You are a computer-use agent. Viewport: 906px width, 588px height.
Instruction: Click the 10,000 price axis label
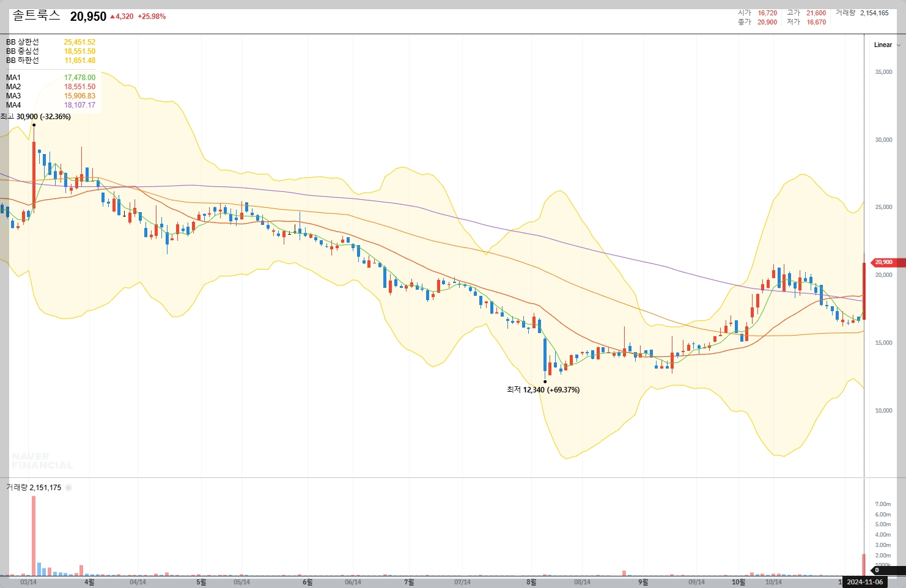pyautogui.click(x=883, y=411)
